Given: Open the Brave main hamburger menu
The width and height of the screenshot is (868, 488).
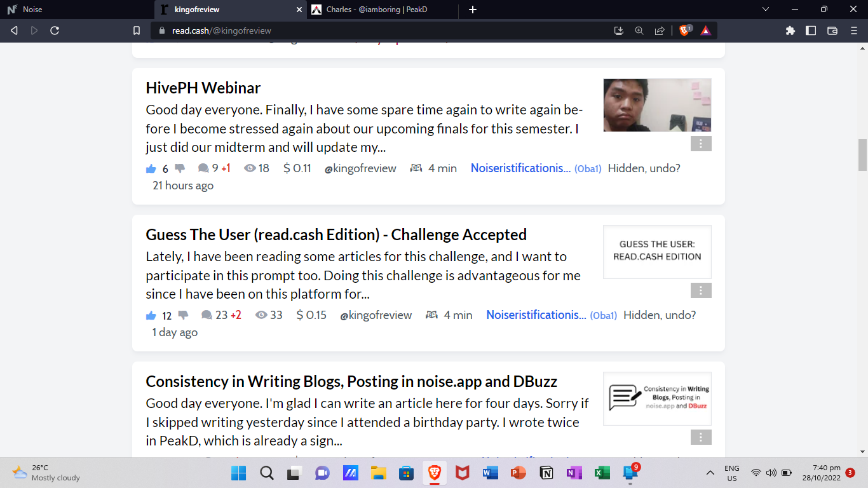Looking at the screenshot, I should tap(854, 30).
